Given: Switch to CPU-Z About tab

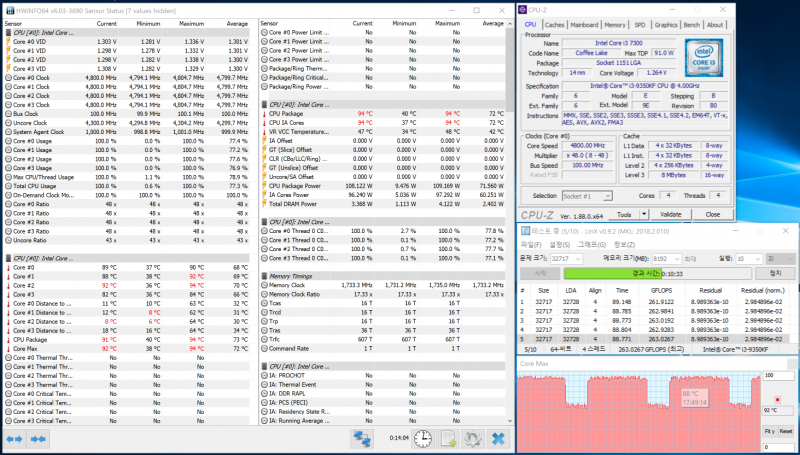Looking at the screenshot, I should tap(715, 24).
